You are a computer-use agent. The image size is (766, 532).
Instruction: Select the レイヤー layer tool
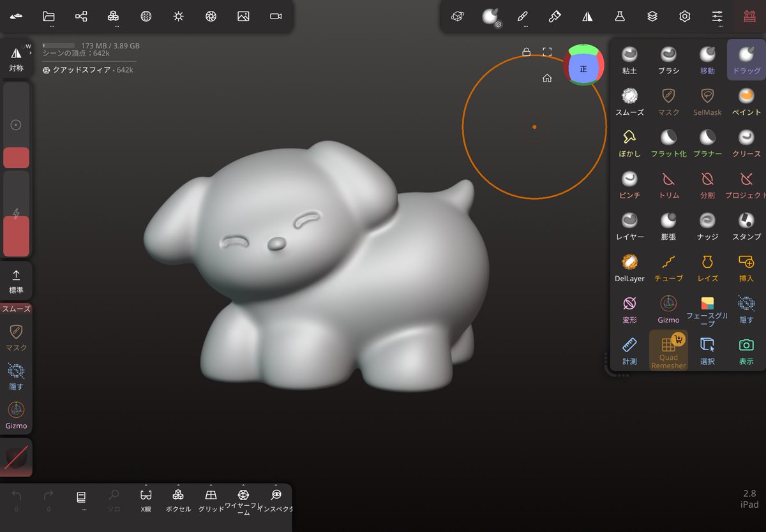(629, 226)
